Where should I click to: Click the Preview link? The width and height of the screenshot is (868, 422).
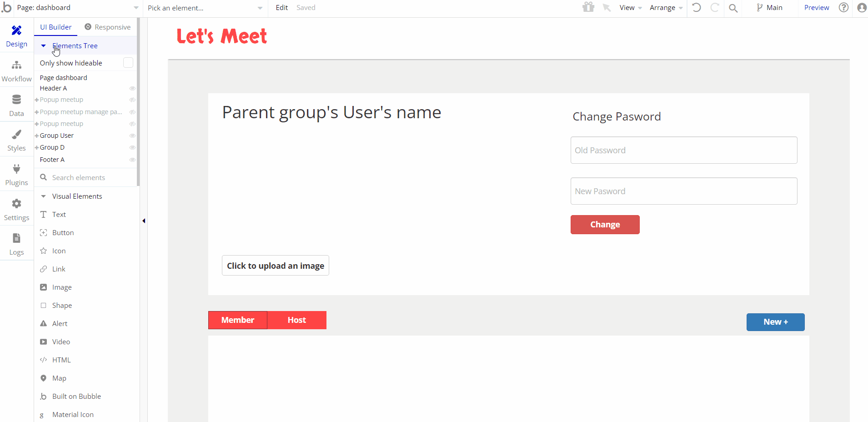[x=817, y=8]
